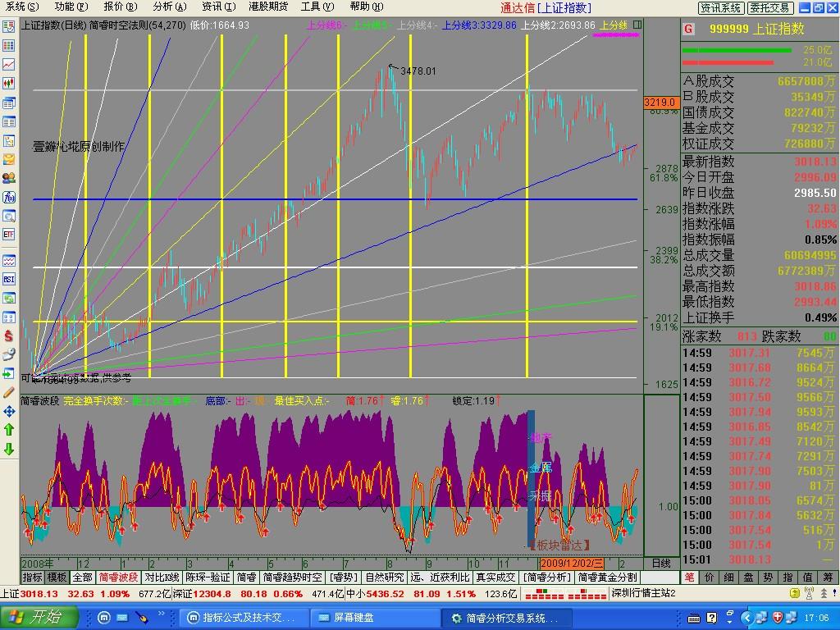Open the Windows 开始 start button
The height and width of the screenshot is (630, 840).
tap(39, 617)
